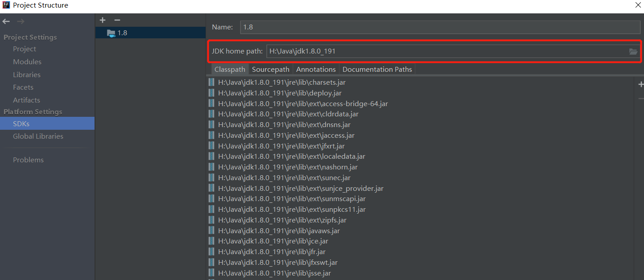644x280 pixels.
Task: Switch to the Annotations tab
Action: [x=316, y=70]
